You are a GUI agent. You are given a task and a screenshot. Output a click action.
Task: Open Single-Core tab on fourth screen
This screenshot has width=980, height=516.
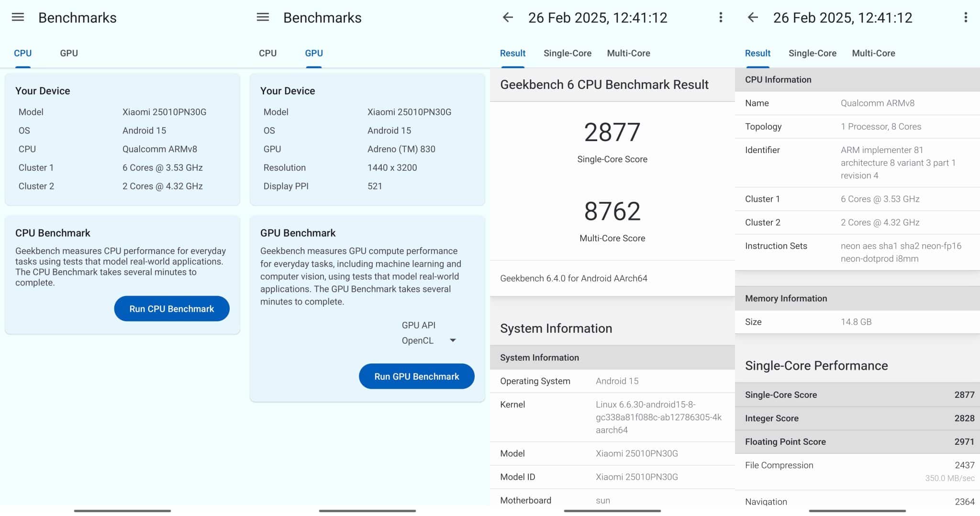[x=813, y=53]
